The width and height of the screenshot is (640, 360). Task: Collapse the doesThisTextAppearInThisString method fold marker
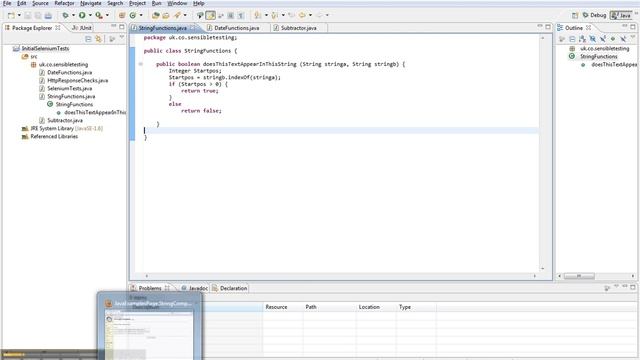[140, 64]
